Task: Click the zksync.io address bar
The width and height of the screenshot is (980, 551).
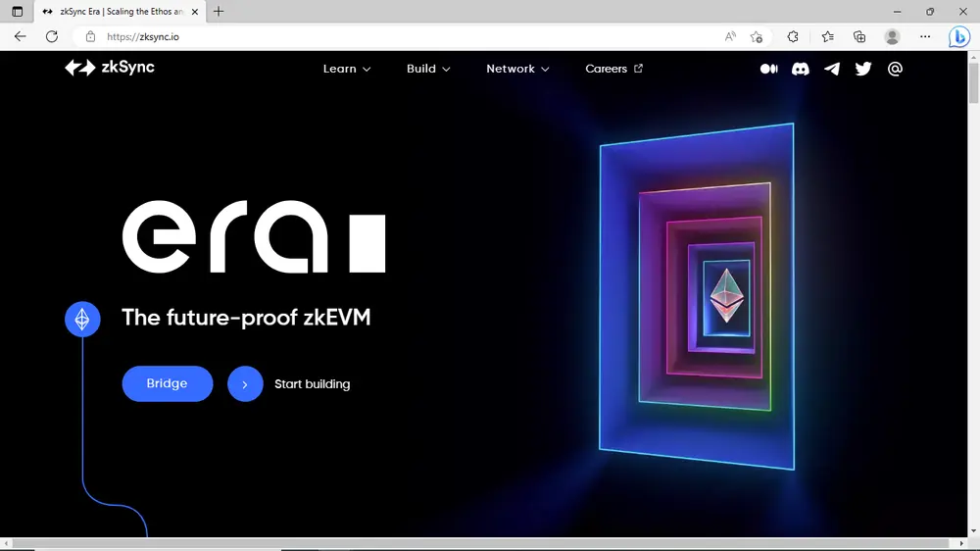Action: (392, 36)
